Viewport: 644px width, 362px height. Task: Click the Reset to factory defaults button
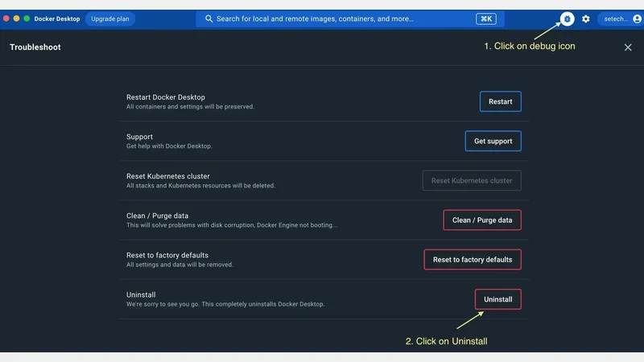coord(473,260)
